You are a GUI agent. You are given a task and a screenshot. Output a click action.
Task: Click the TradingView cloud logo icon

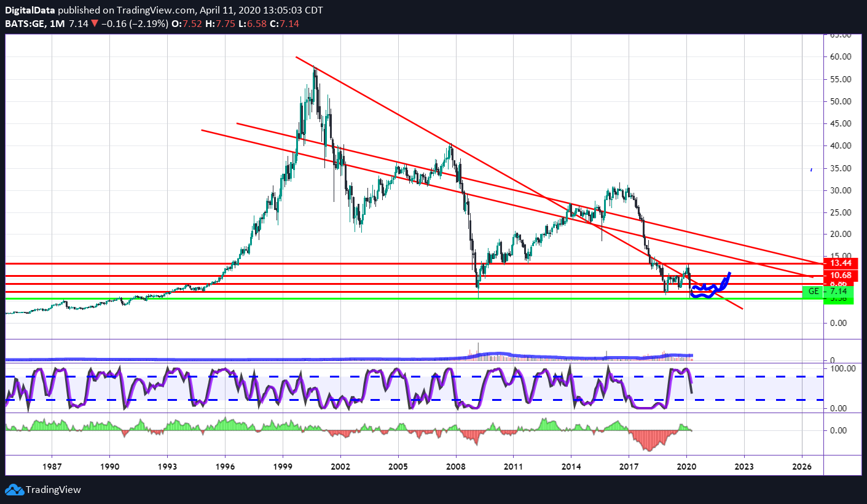coord(14,490)
